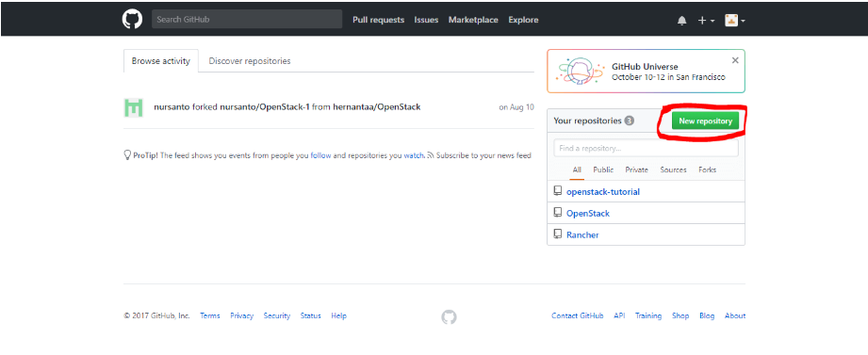Open nursanto user link in the feed
This screenshot has height=355, width=868.
[172, 107]
